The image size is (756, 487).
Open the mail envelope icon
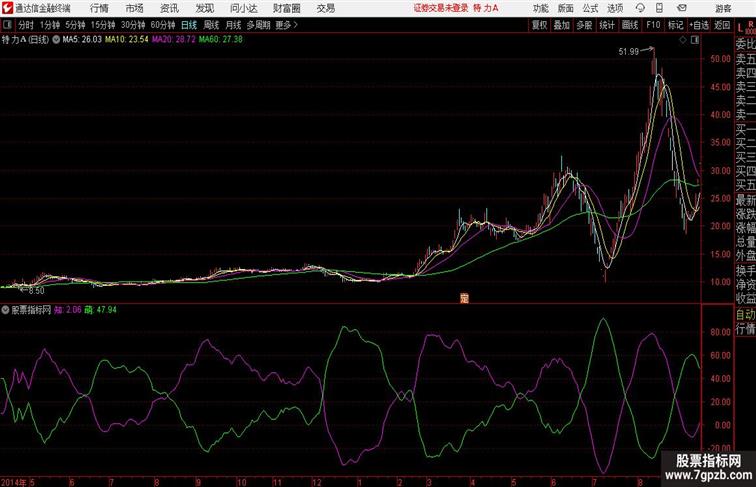pyautogui.click(x=681, y=8)
